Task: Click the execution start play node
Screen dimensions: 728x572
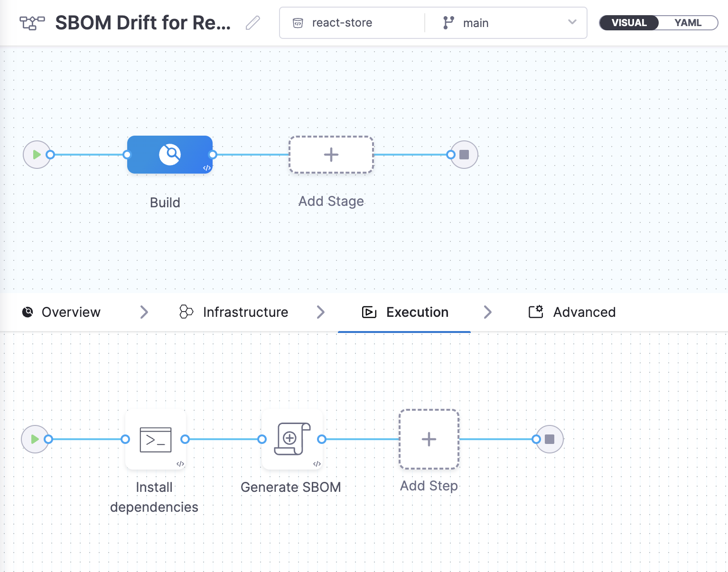Action: point(35,439)
